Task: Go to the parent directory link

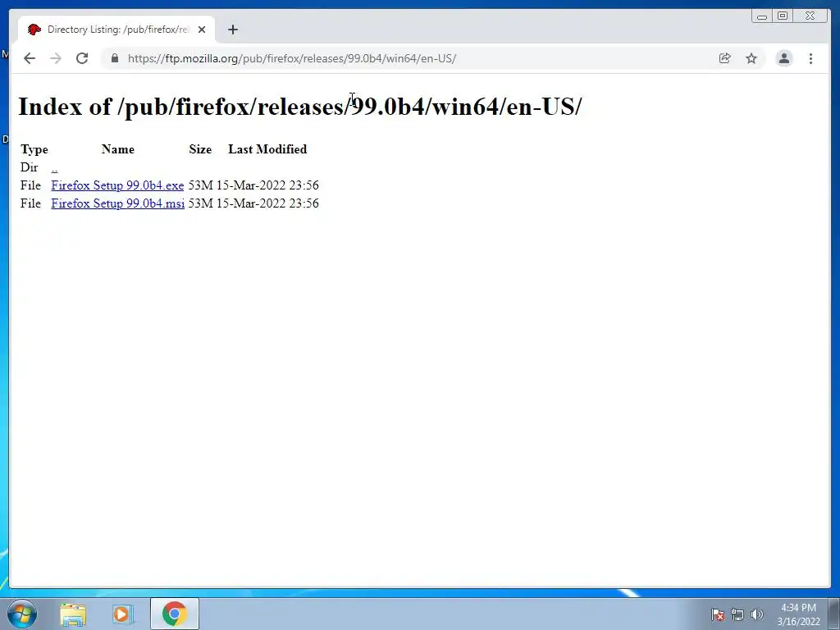Action: point(54,168)
